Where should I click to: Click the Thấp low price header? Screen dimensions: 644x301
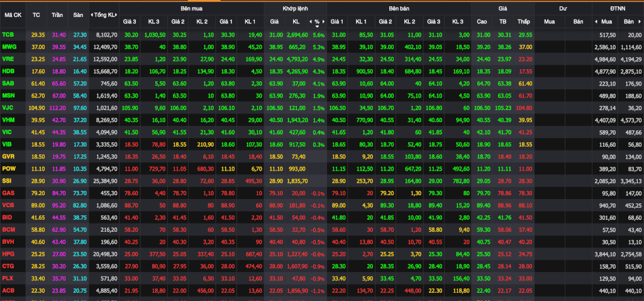pos(524,21)
